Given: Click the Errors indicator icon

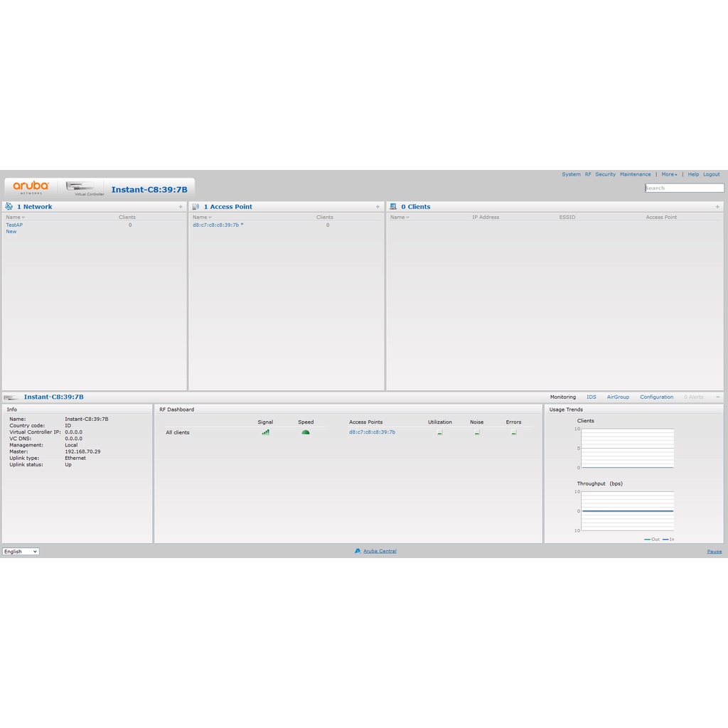Looking at the screenshot, I should (513, 432).
